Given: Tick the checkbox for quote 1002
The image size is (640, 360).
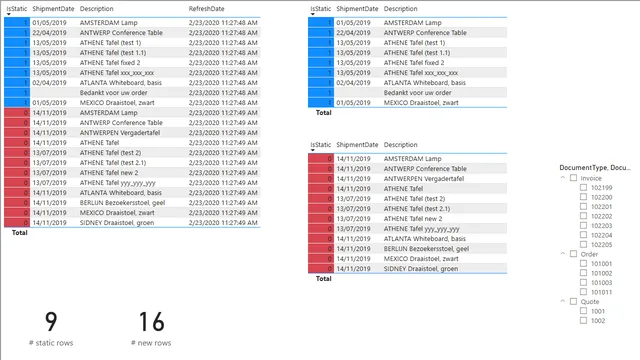Looking at the screenshot, I should coord(583,320).
